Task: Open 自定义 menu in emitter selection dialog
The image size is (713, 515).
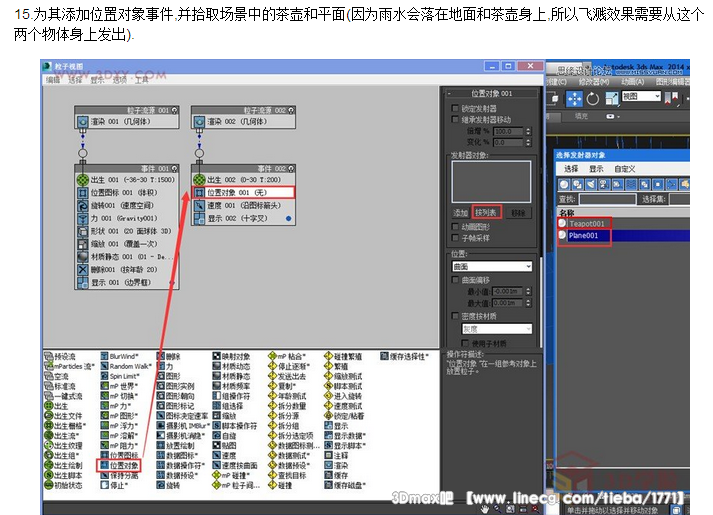Action: click(625, 169)
